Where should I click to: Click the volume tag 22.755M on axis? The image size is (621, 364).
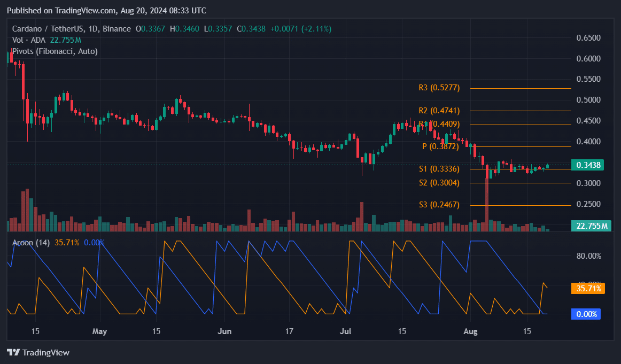tap(591, 226)
